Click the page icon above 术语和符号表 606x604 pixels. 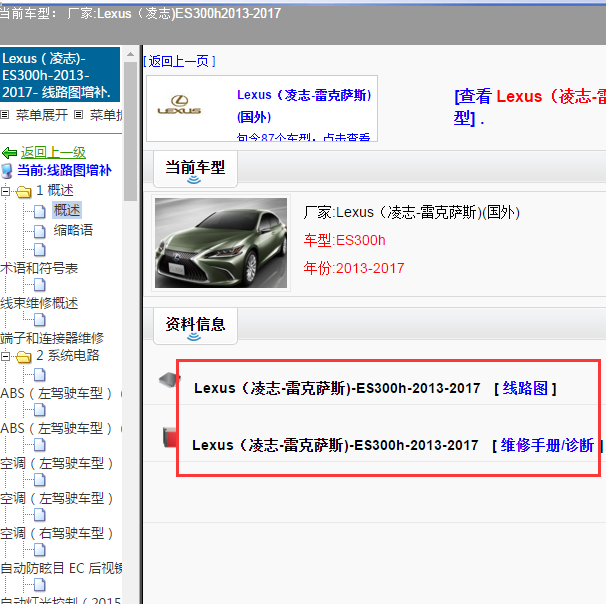pyautogui.click(x=39, y=250)
